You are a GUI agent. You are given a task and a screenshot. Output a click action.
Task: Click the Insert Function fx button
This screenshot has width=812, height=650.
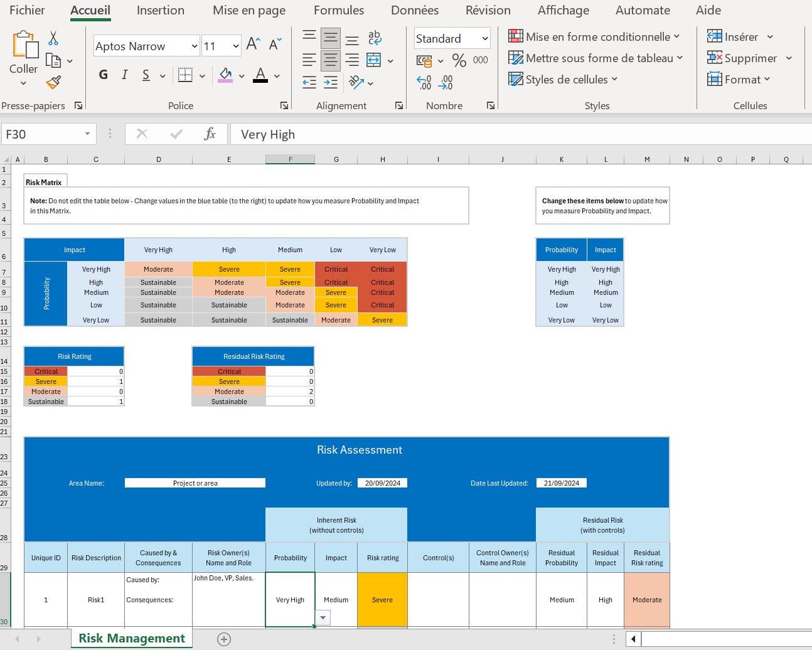[210, 134]
